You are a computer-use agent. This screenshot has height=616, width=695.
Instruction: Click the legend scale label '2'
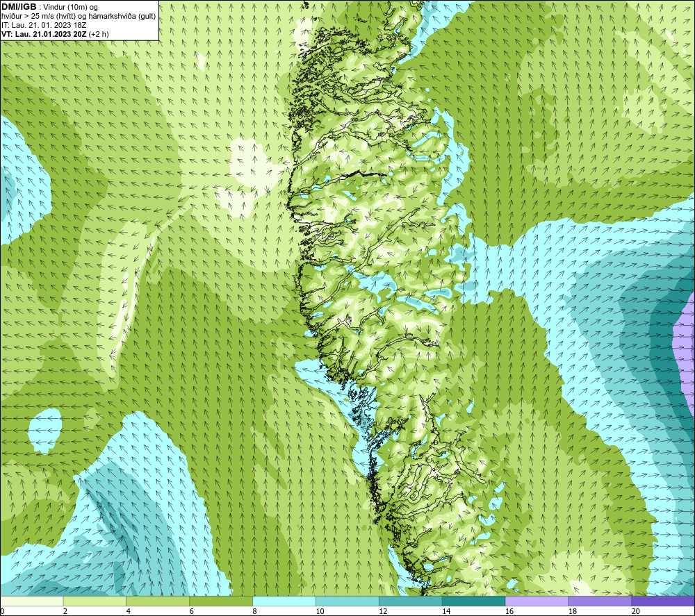65,611
